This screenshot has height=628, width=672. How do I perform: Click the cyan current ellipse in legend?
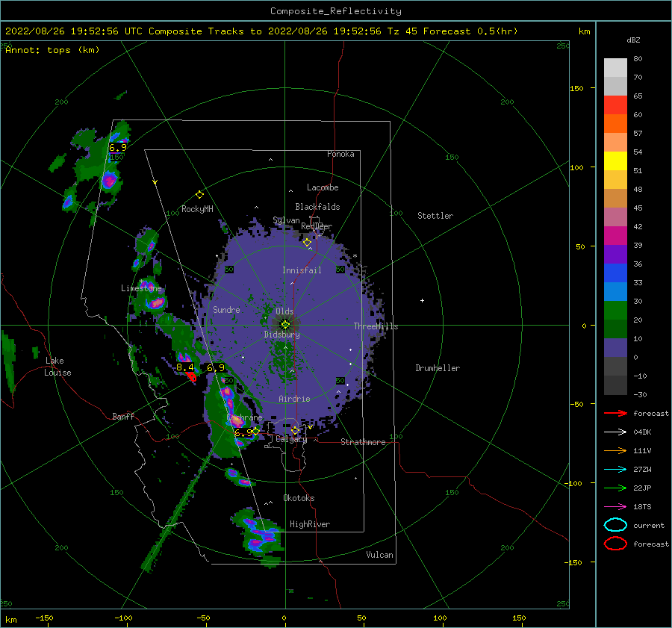615,525
